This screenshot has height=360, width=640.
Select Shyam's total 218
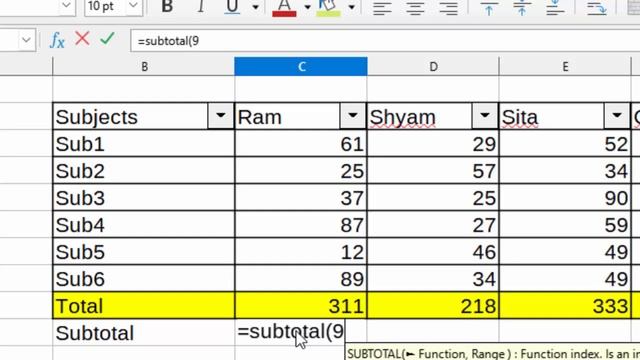pyautogui.click(x=433, y=305)
